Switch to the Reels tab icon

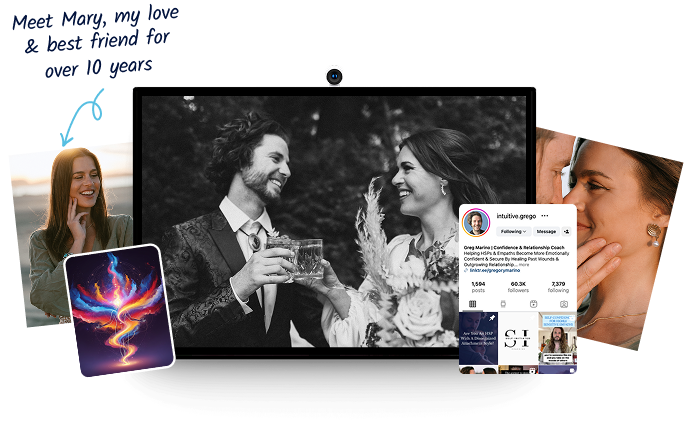[503, 303]
